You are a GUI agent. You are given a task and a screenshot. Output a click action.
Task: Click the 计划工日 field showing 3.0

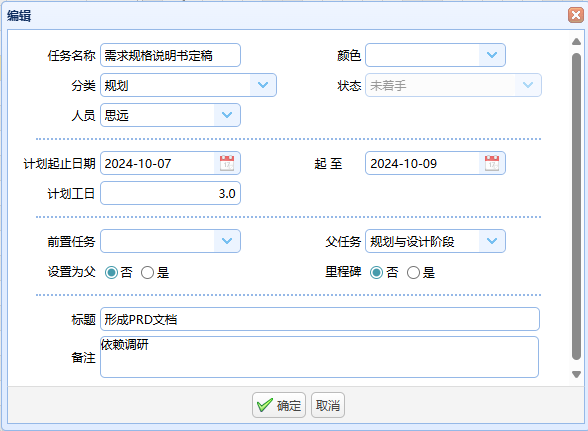point(170,193)
